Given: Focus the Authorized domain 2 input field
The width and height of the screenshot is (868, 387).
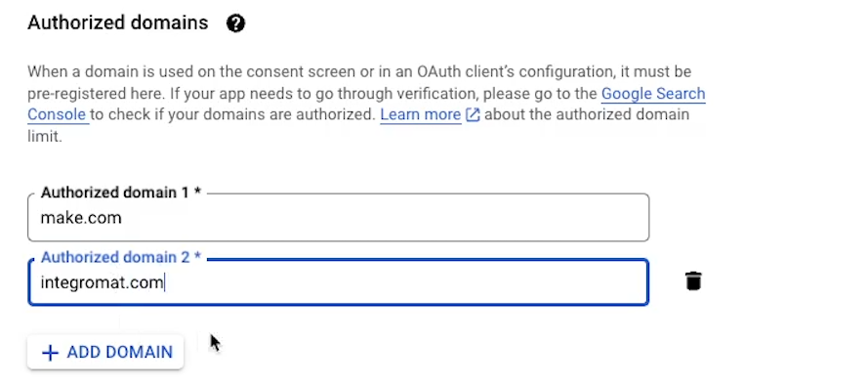Looking at the screenshot, I should coord(338,282).
